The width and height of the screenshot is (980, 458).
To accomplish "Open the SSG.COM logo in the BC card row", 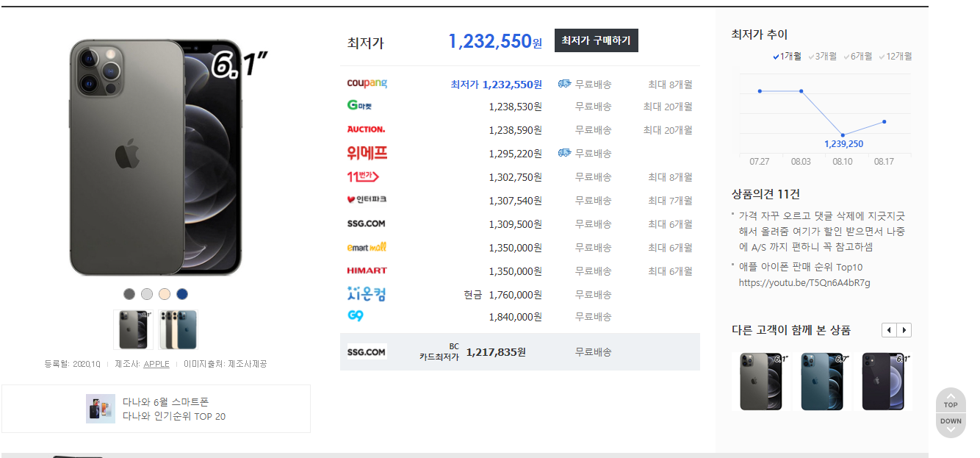I will tap(367, 351).
